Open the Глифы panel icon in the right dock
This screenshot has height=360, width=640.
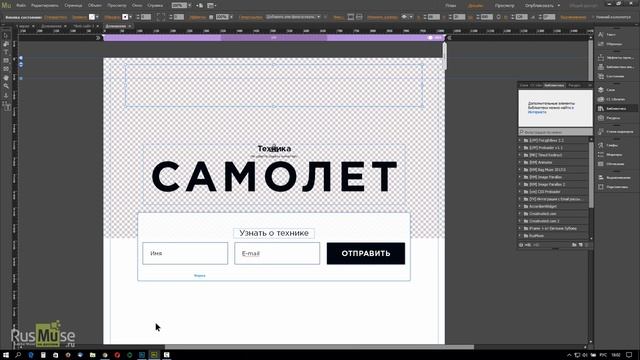point(601,145)
